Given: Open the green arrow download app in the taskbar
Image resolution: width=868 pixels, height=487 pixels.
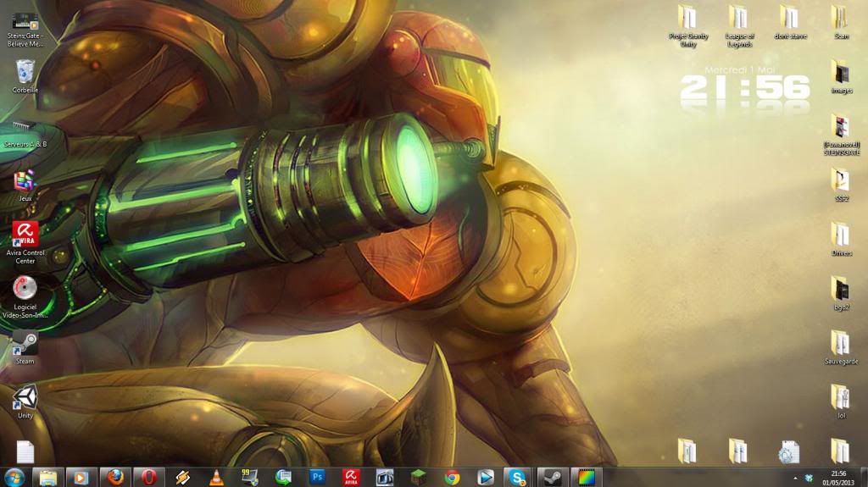Looking at the screenshot, I should point(283,477).
